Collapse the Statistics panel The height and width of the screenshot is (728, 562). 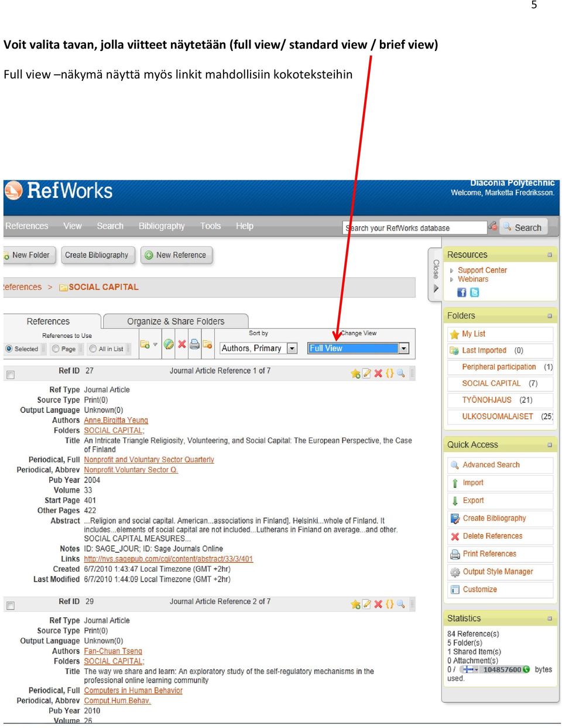(550, 618)
